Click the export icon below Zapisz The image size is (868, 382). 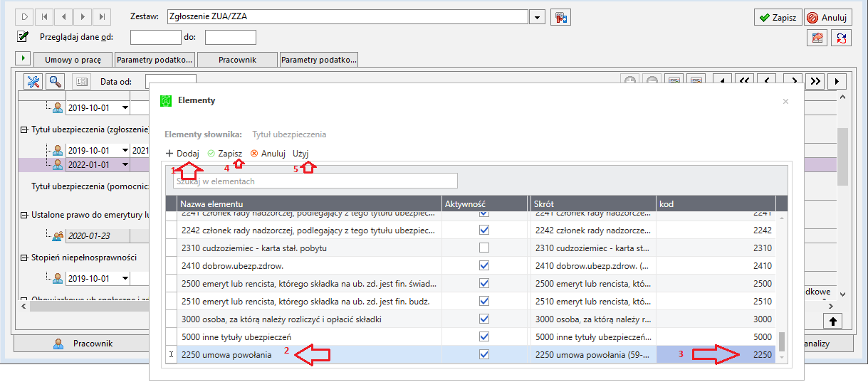(817, 38)
